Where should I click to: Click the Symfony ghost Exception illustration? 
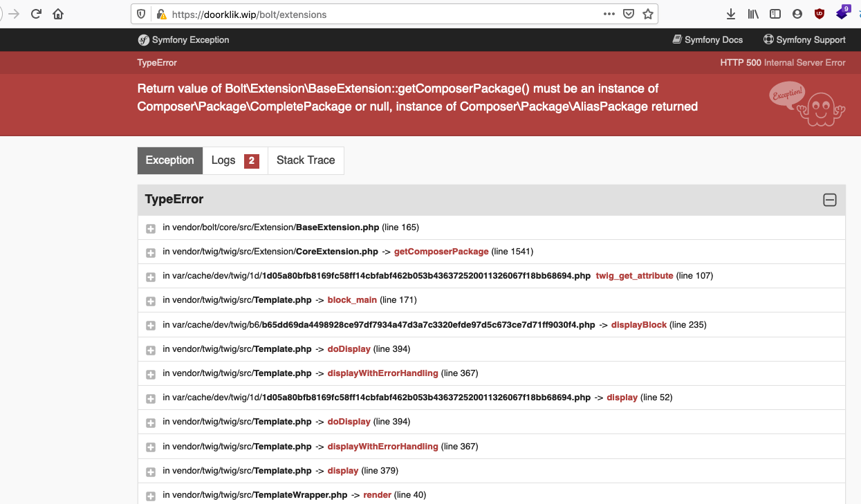(807, 104)
